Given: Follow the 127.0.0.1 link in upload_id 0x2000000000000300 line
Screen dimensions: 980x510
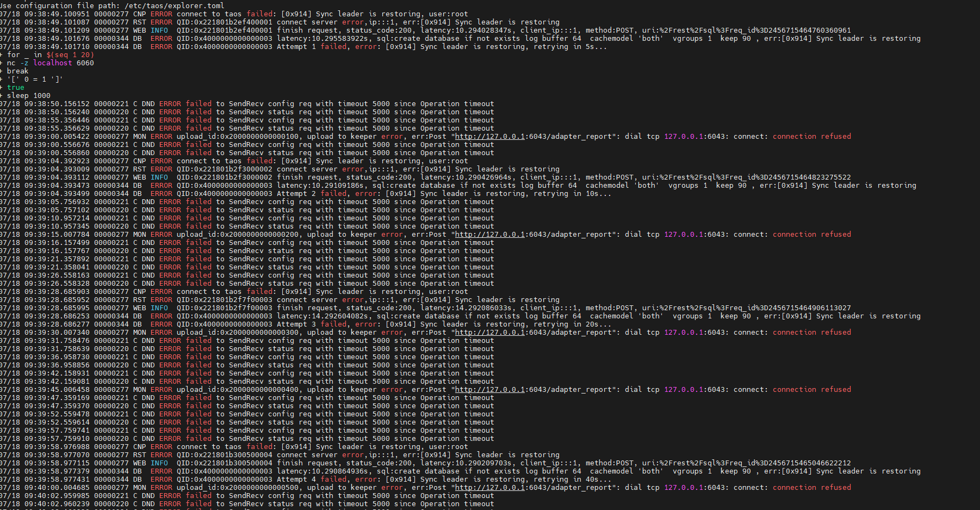Looking at the screenshot, I should coord(489,333).
